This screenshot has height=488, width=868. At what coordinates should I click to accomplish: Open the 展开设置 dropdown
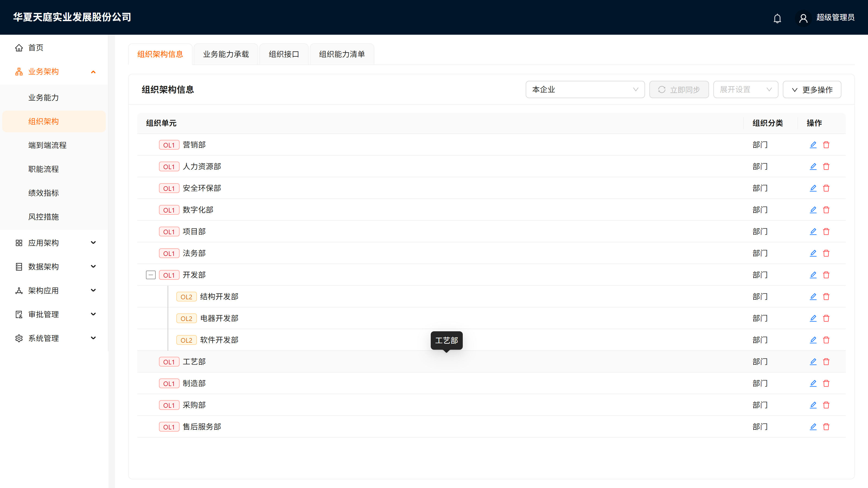coord(745,89)
